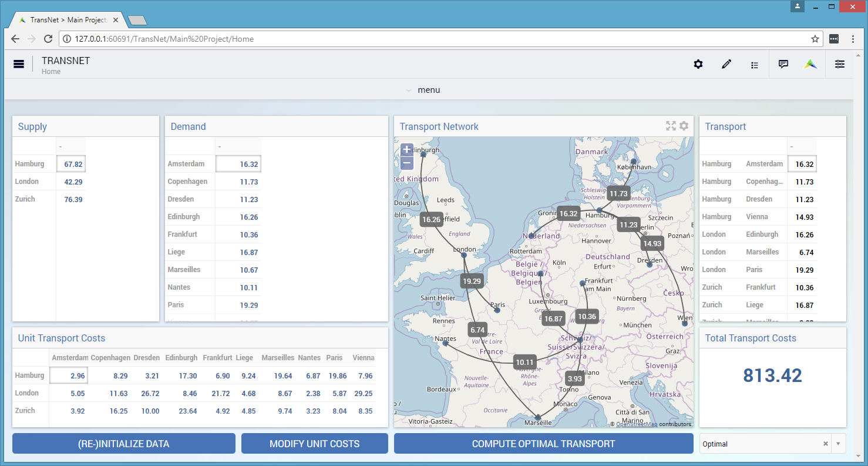Open the chat messages icon
The height and width of the screenshot is (466, 868).
pyautogui.click(x=783, y=64)
